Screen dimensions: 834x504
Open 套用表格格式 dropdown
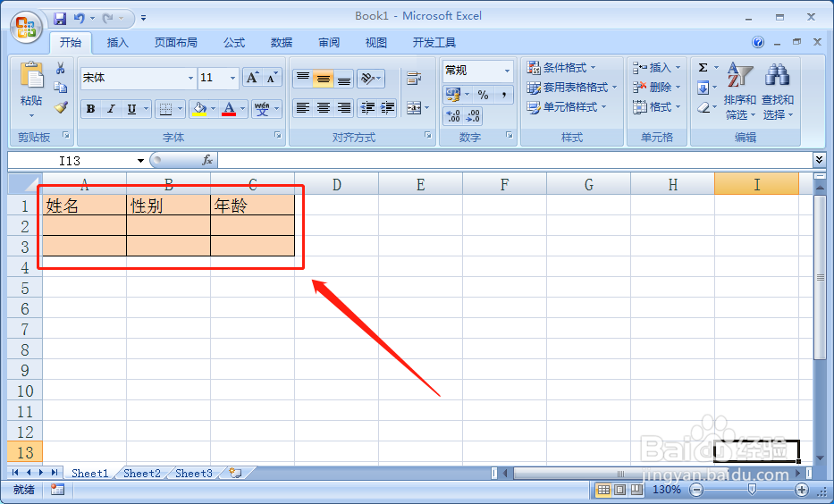pyautogui.click(x=572, y=88)
